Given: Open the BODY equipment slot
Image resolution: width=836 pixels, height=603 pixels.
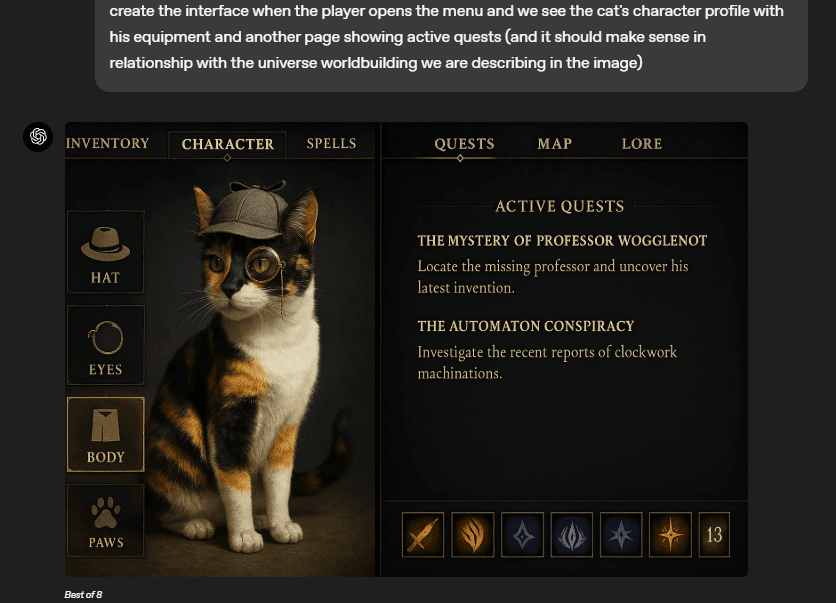Looking at the screenshot, I should tap(106, 435).
